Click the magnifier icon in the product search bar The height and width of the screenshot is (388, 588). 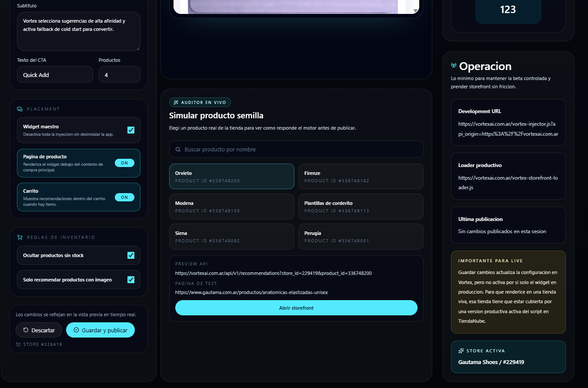(178, 149)
